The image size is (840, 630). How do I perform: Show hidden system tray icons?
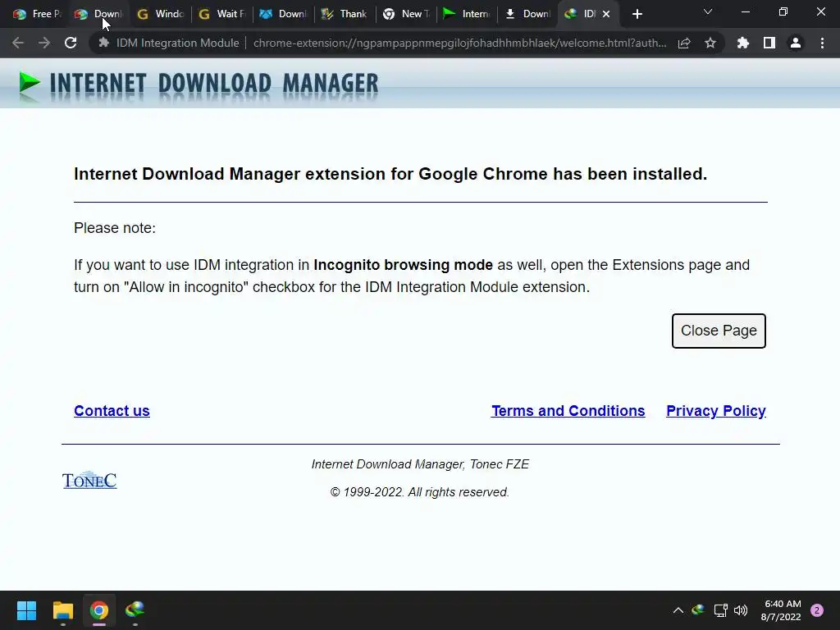(678, 610)
